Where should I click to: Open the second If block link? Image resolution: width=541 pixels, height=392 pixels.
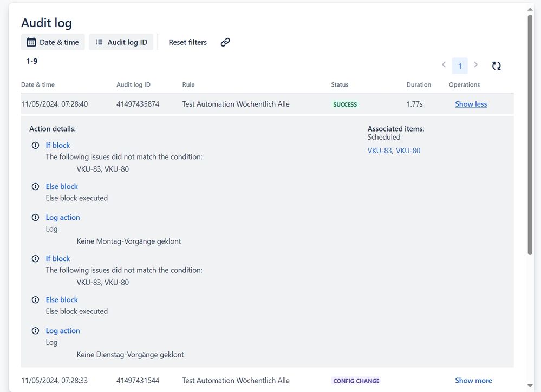[x=57, y=258]
